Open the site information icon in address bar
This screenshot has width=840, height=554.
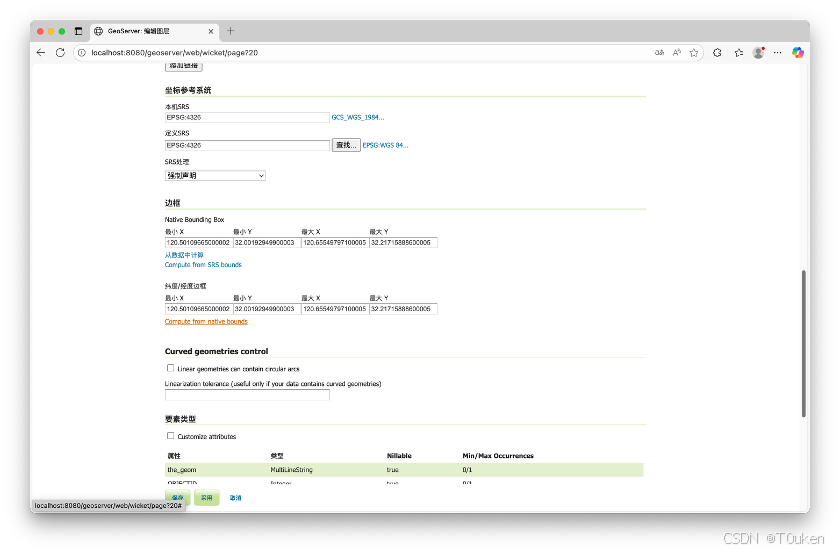tap(82, 53)
